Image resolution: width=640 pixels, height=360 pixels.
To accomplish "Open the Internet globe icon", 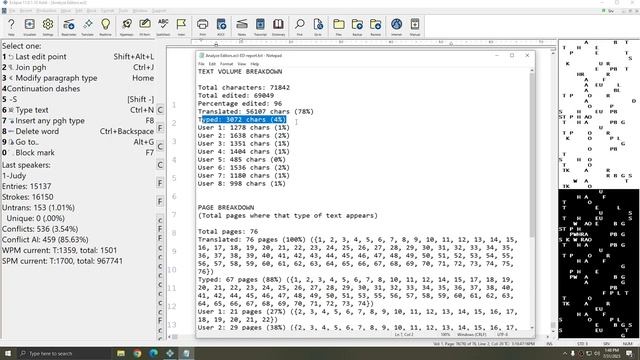I will point(396,27).
